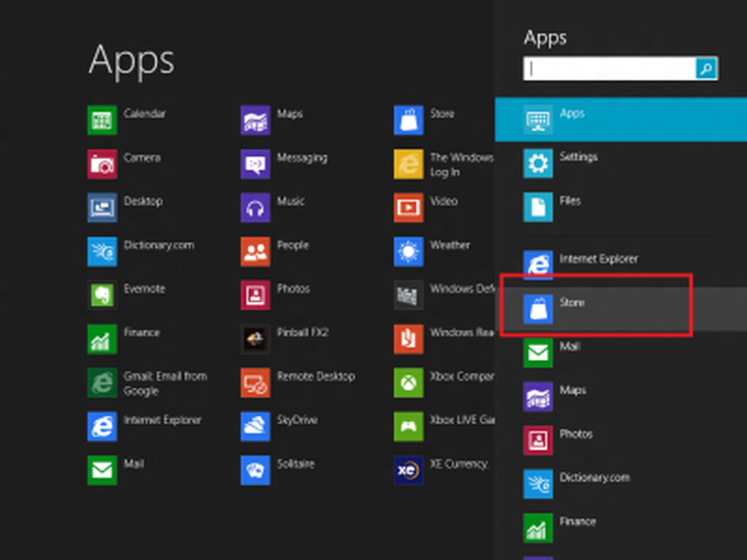Click the Weather text label

point(450,245)
